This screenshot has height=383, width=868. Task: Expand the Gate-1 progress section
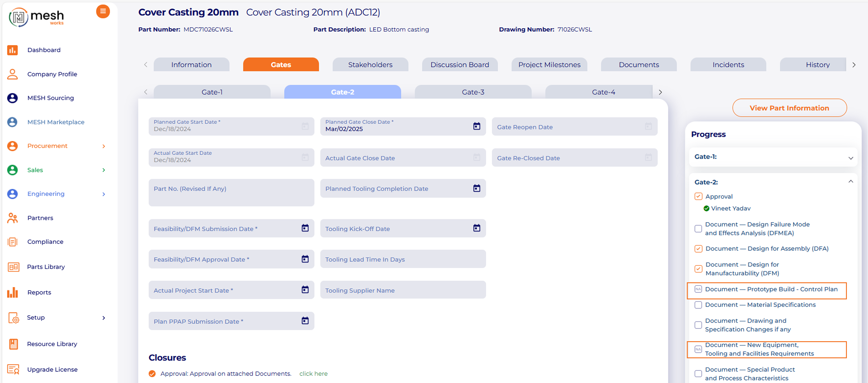[x=850, y=158]
